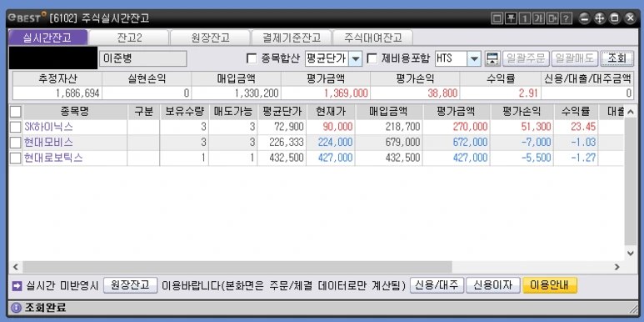Click the 현재가 column header
644x322 pixels.
click(331, 112)
